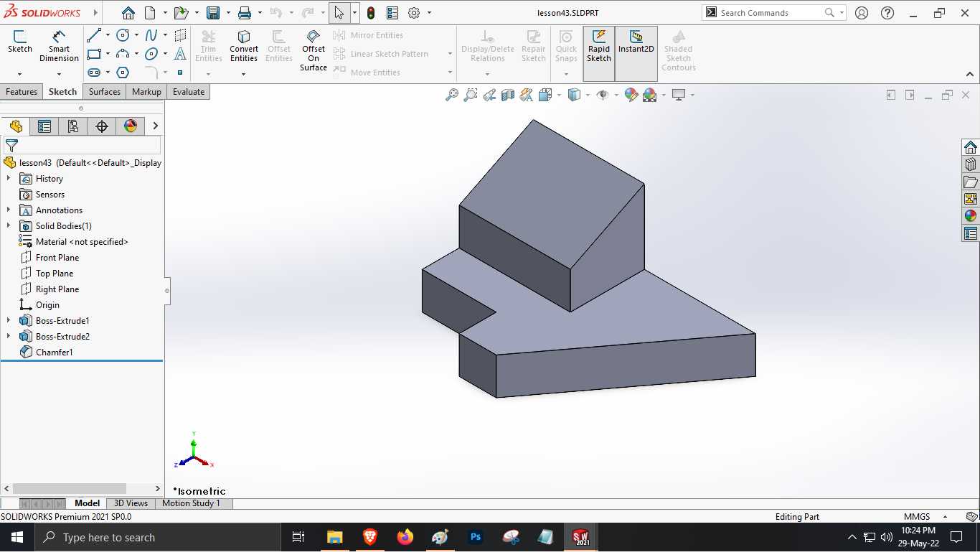Open Convert Entities dropdown arrow

tap(244, 74)
